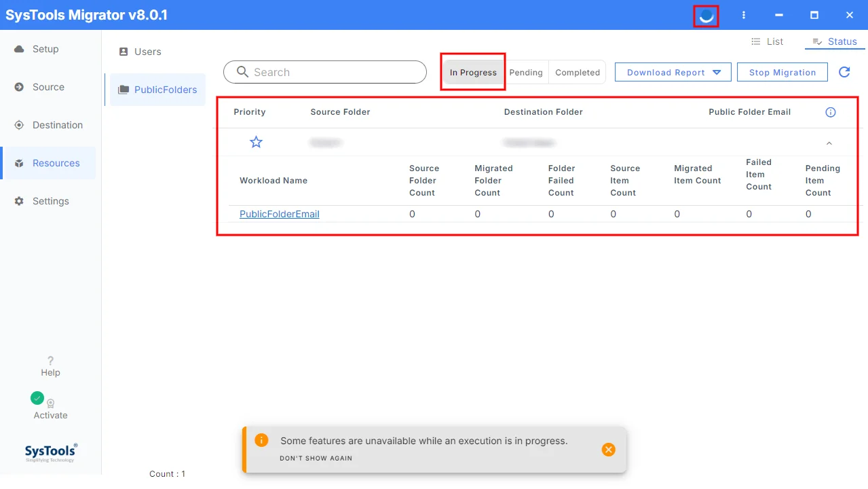Click the Workload Name header

click(x=273, y=181)
